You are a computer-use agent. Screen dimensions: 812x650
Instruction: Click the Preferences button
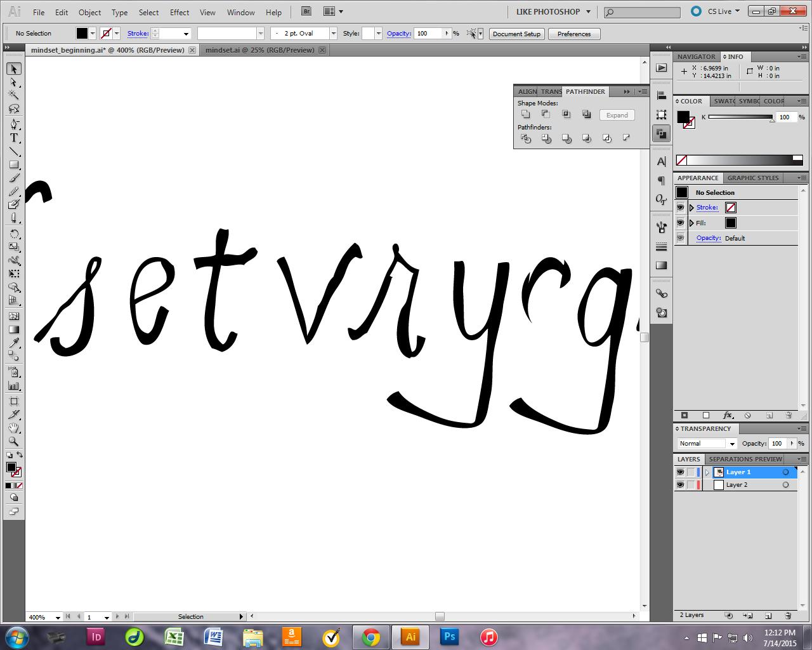574,34
